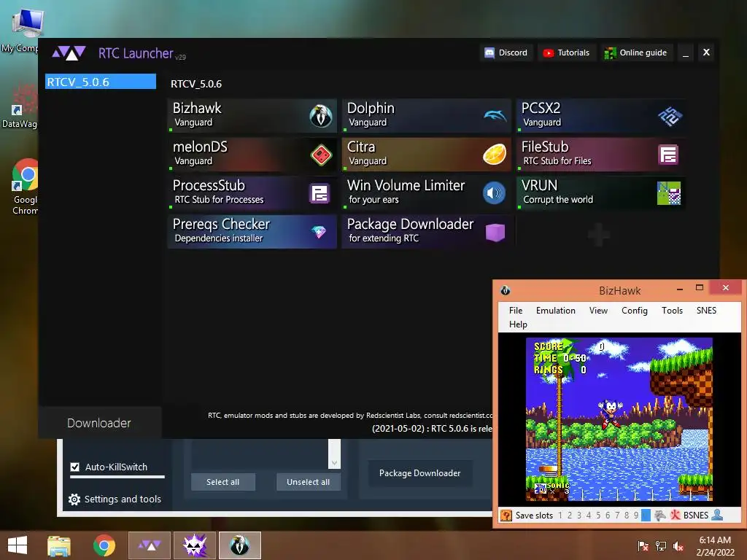Open the SNES menu in BizHawk
Screen dimensions: 747x560
(706, 311)
